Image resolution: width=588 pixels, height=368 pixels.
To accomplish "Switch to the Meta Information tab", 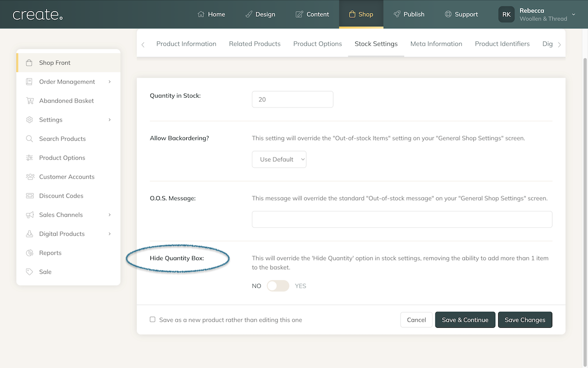I will point(436,44).
